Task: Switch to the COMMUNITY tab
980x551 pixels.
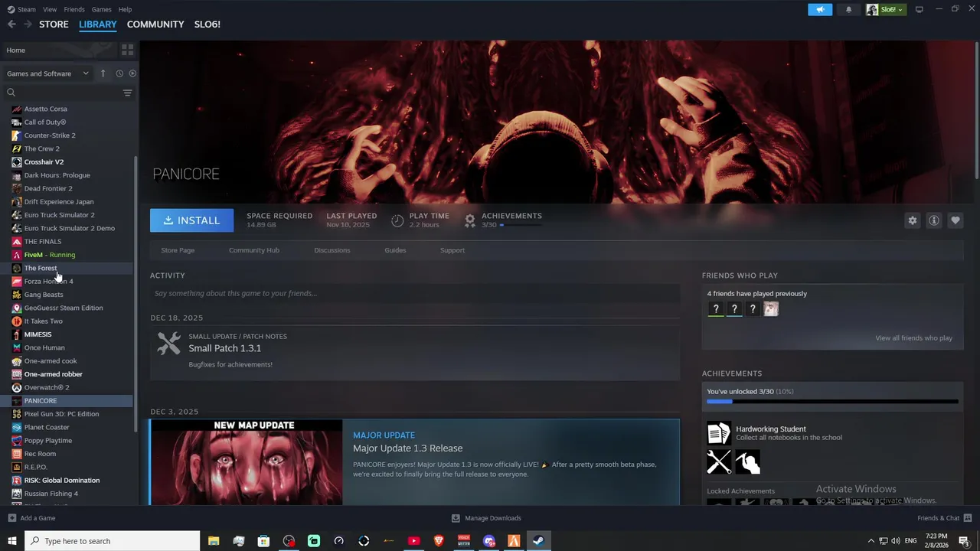Action: 155,24
